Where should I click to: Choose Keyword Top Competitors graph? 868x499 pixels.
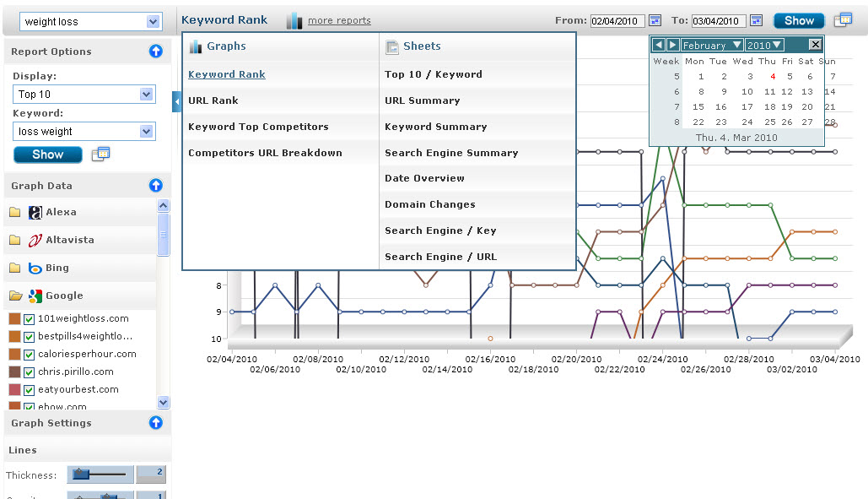pos(258,127)
